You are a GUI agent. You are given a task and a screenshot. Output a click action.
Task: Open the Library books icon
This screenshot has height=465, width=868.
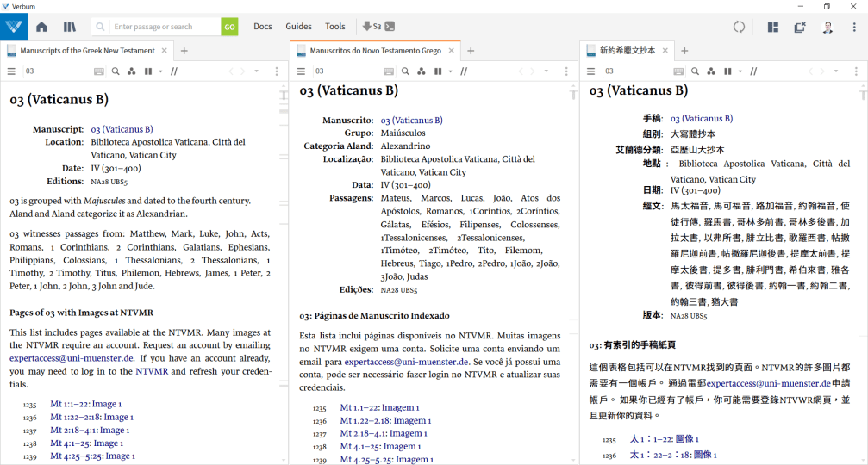click(x=70, y=27)
